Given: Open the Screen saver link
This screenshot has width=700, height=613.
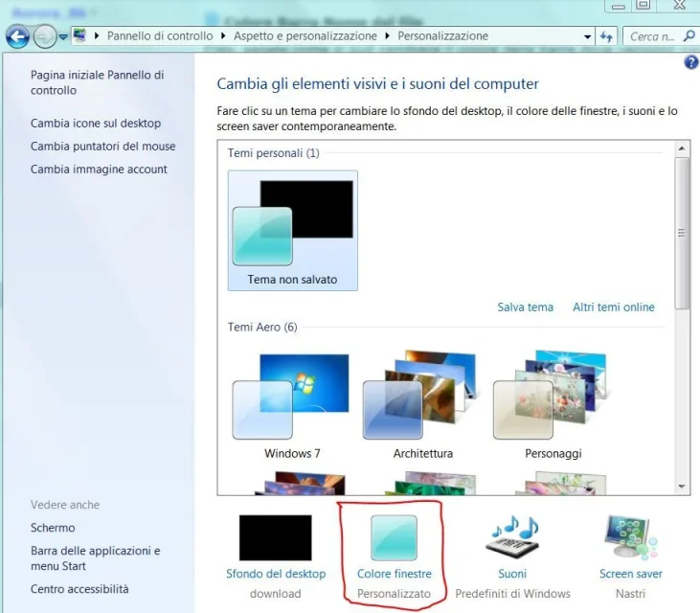Looking at the screenshot, I should click(631, 574).
